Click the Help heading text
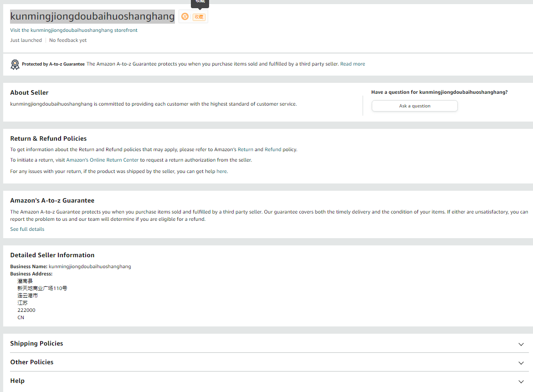 coord(17,381)
